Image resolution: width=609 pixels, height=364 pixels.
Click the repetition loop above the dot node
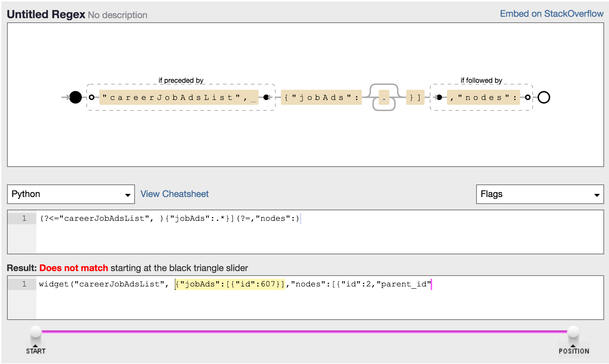click(x=384, y=85)
